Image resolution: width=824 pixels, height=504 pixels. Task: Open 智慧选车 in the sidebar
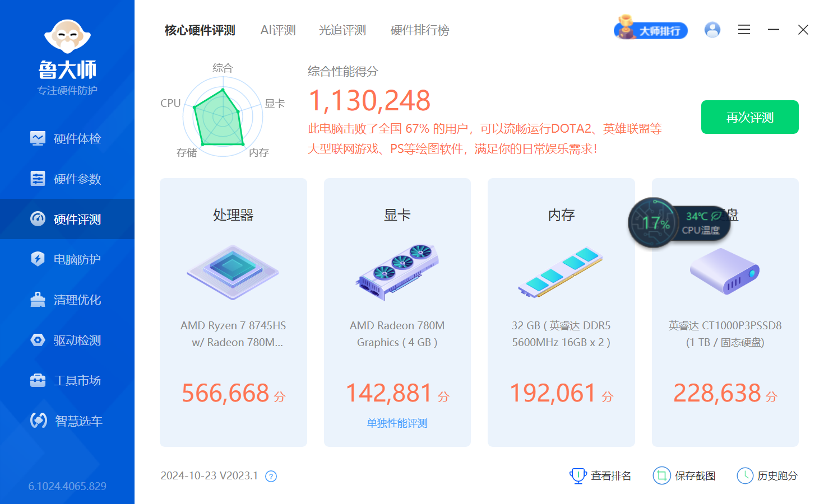67,421
